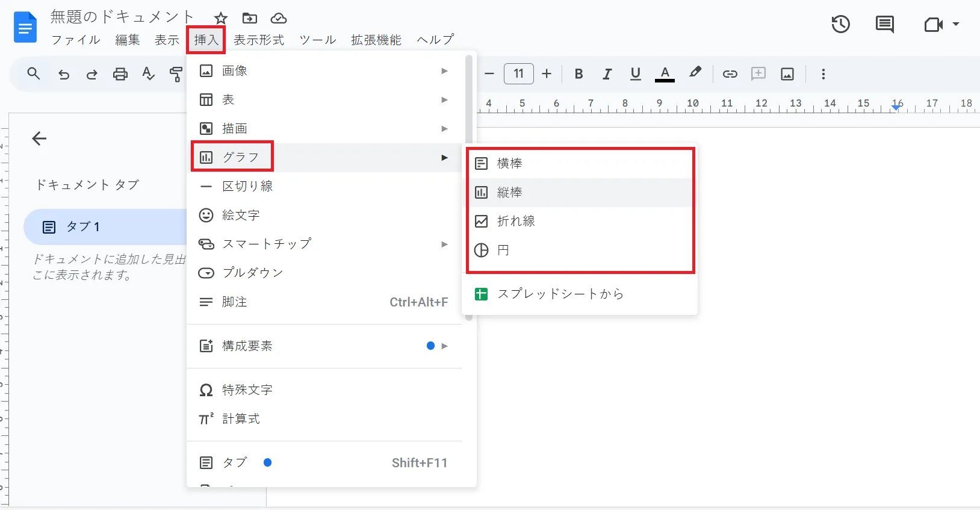The height and width of the screenshot is (510, 980).
Task: Select 縦棒 chart from submenu
Action: click(x=509, y=193)
